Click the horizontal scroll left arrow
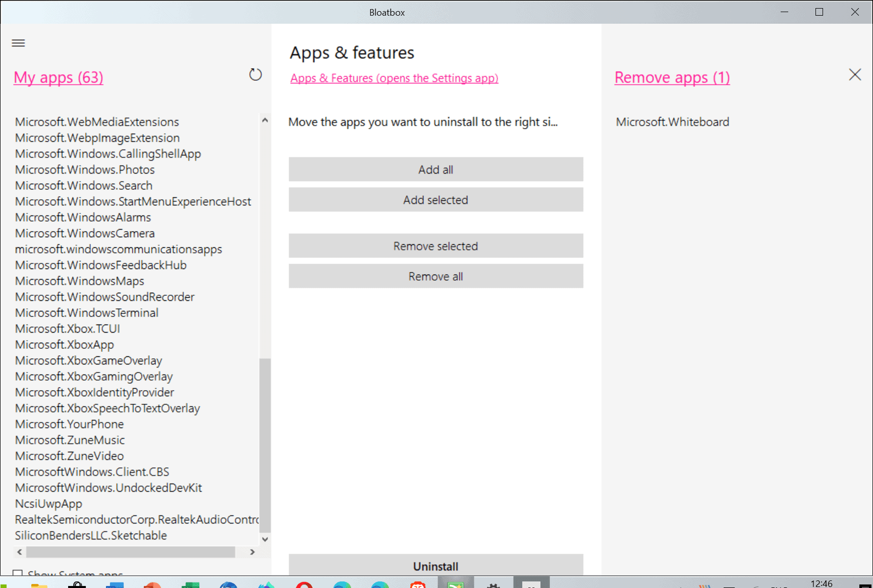 (20, 552)
